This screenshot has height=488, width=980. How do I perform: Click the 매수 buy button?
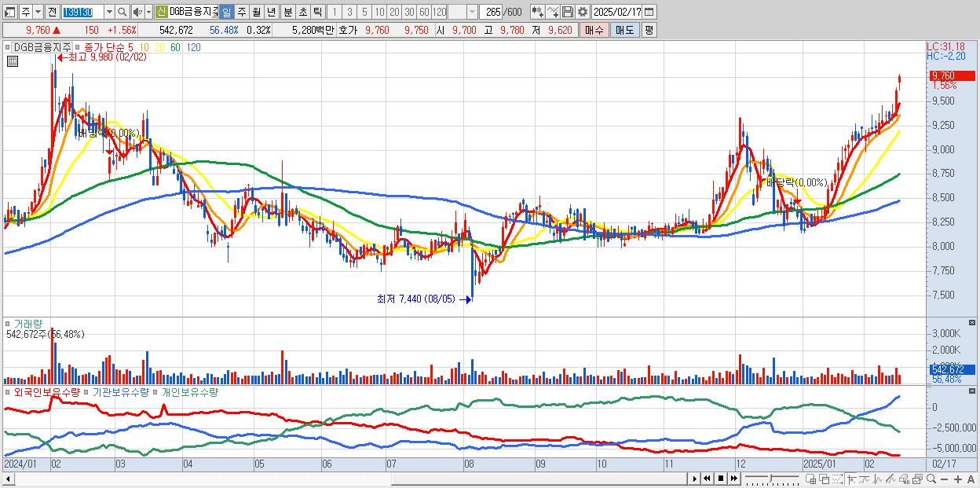(594, 30)
